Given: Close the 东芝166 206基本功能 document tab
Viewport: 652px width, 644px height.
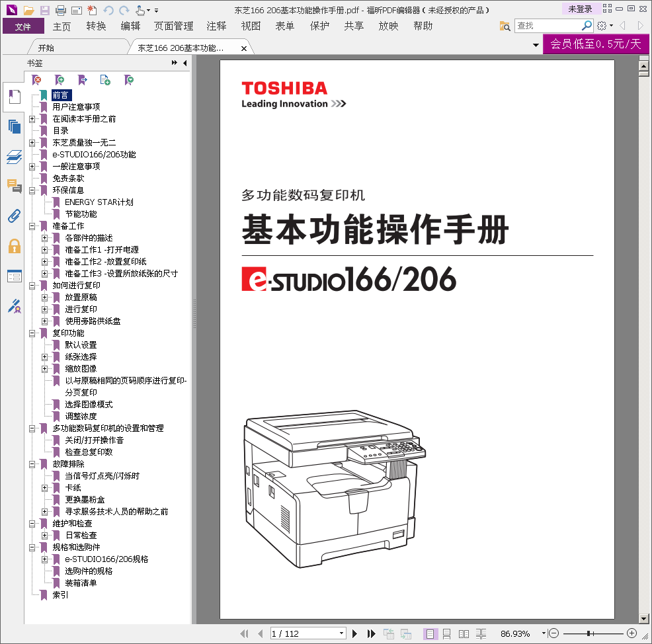Looking at the screenshot, I should [x=244, y=49].
